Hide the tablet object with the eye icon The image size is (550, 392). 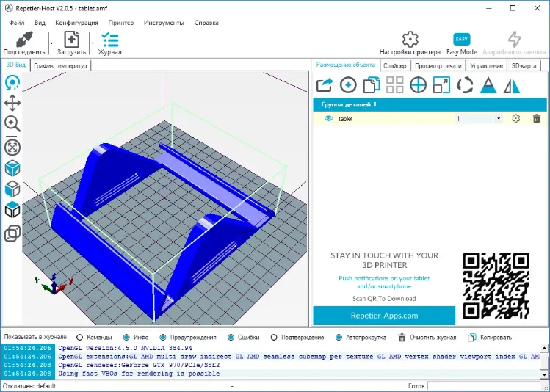click(328, 118)
